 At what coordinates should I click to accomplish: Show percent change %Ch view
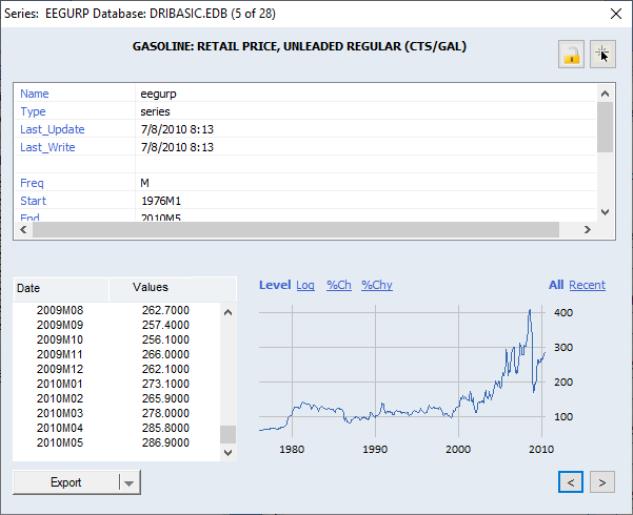339,285
